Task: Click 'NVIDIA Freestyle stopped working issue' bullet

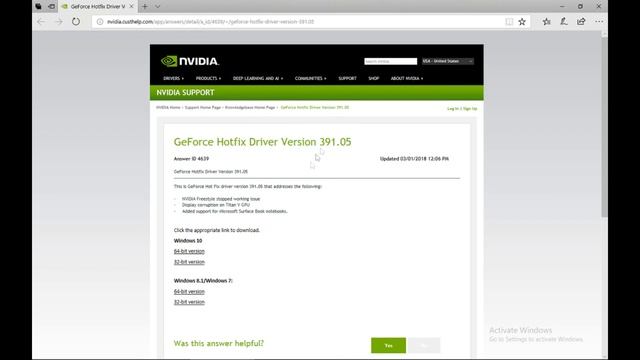Action: [x=221, y=199]
